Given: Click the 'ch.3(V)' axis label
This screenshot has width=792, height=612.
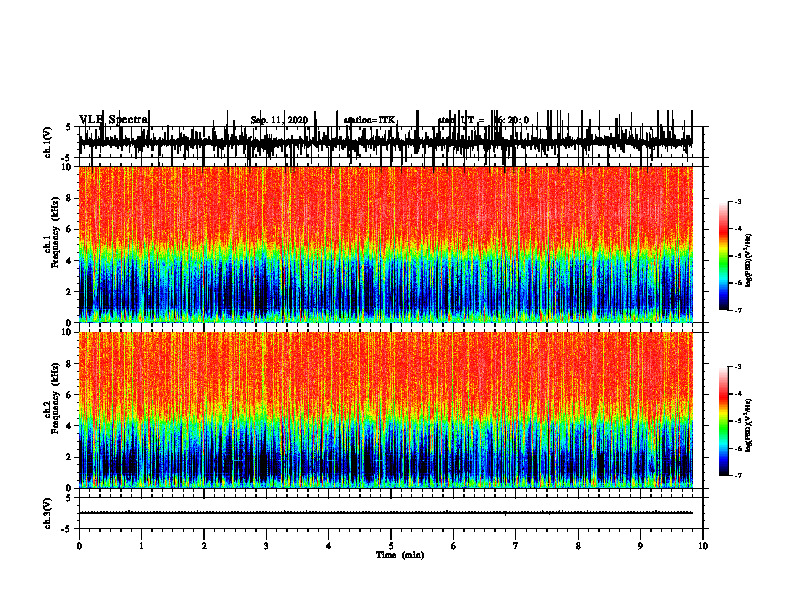Looking at the screenshot, I should [48, 513].
